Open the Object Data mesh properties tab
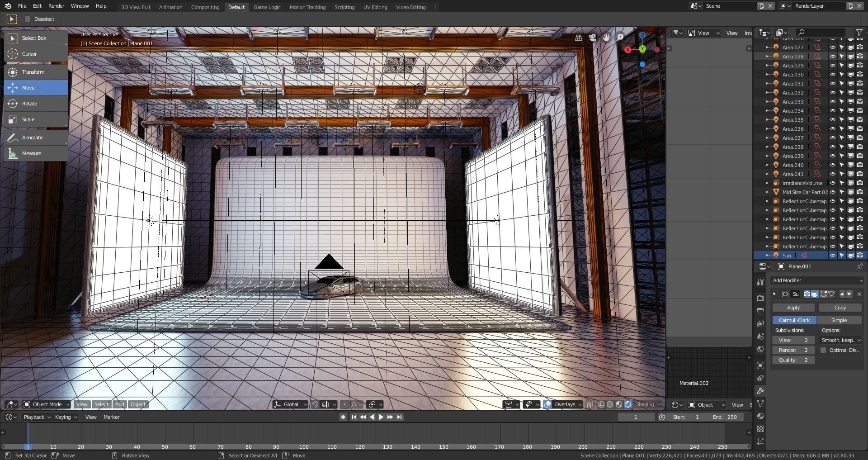This screenshot has height=460, width=868. (x=760, y=403)
